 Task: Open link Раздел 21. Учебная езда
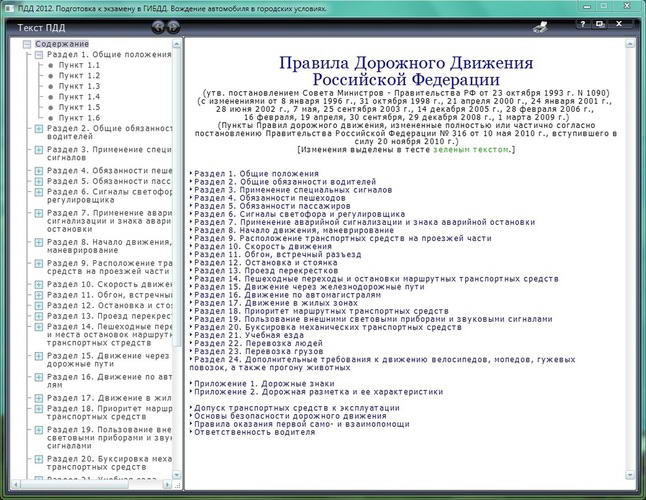[x=249, y=335]
